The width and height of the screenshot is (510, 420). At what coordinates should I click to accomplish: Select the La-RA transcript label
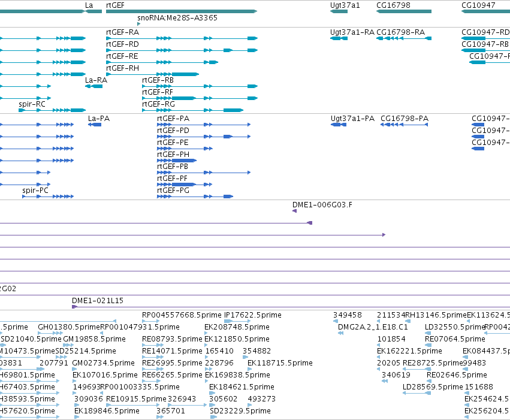96,80
